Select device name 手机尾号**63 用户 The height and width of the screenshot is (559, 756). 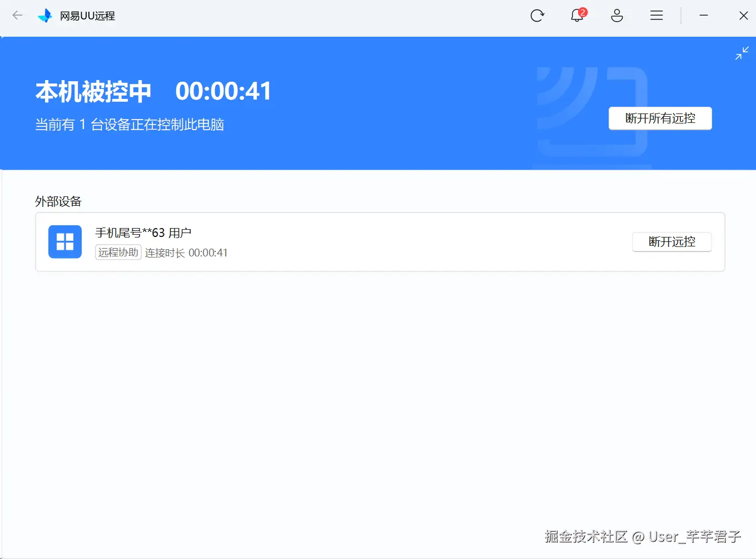[143, 233]
